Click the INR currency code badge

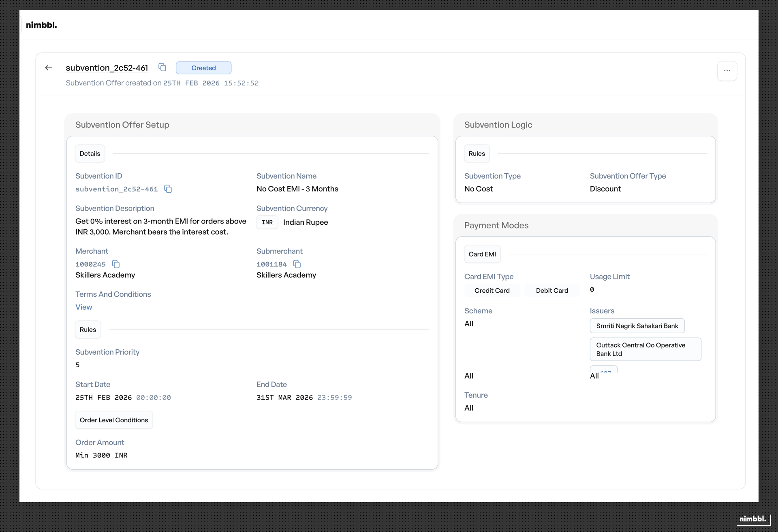pyautogui.click(x=267, y=222)
